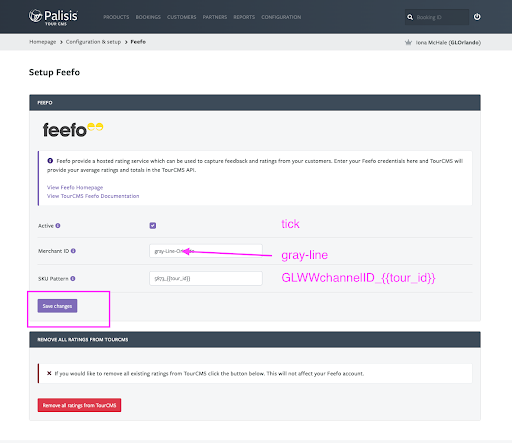The height and width of the screenshot is (443, 512).
Task: Focus the Merchant ID input field
Action: tap(206, 251)
